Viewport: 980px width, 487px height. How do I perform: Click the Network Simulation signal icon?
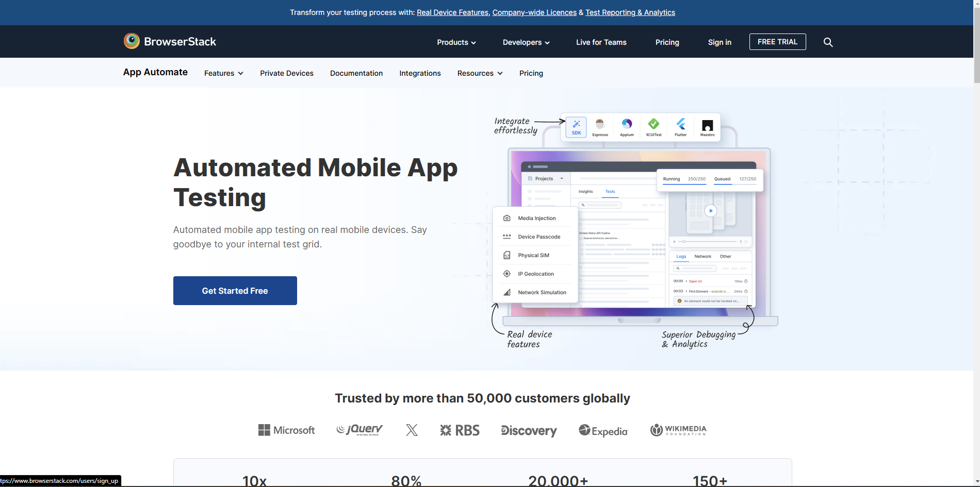click(507, 292)
